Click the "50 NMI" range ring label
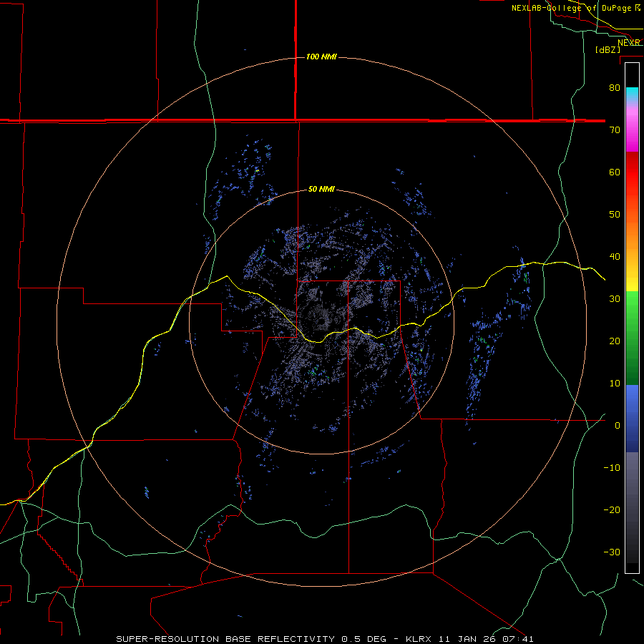This screenshot has width=644, height=644. click(x=321, y=190)
